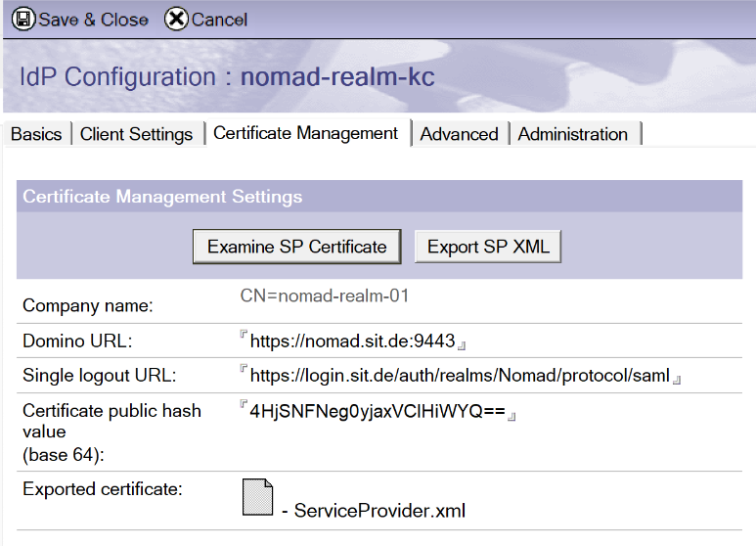Viewport: 756px width, 546px height.
Task: Click the Save & Close text label
Action: (x=93, y=20)
